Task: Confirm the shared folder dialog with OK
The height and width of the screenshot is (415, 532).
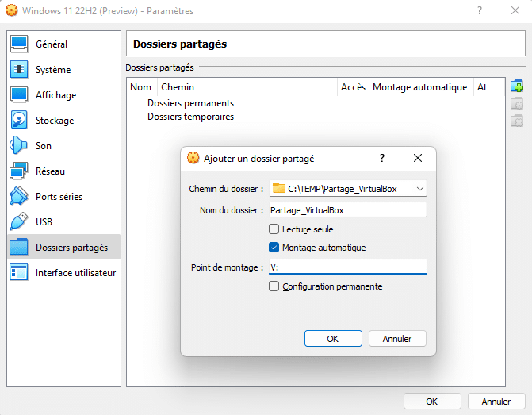Action: [x=333, y=339]
